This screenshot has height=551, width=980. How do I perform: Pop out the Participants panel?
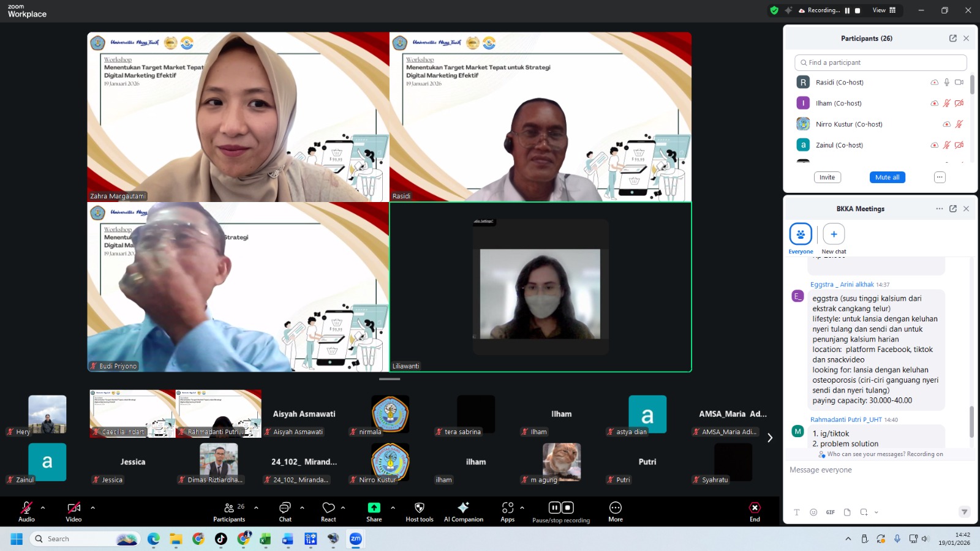coord(953,39)
